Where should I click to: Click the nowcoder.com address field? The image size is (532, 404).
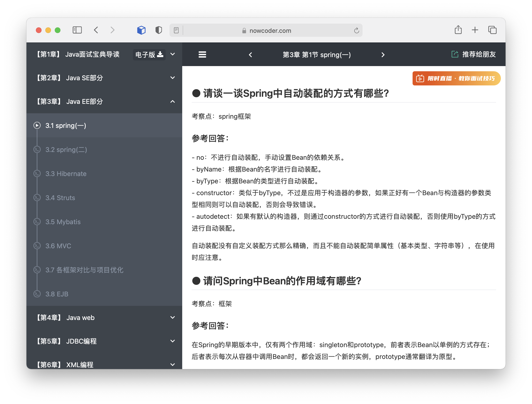266,30
